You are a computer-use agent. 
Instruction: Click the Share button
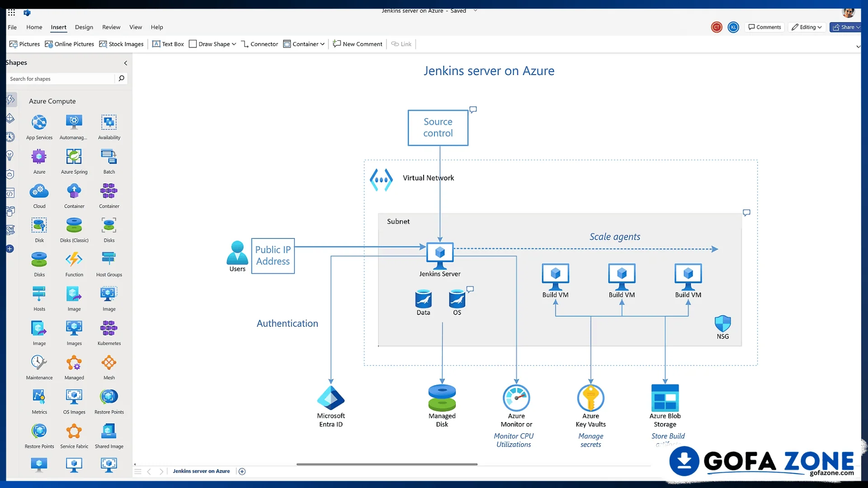845,27
